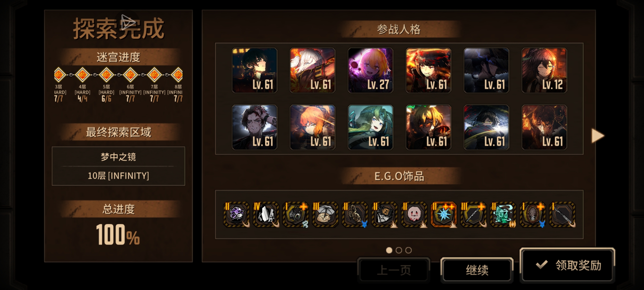Go to second page indicator dot

tap(399, 250)
